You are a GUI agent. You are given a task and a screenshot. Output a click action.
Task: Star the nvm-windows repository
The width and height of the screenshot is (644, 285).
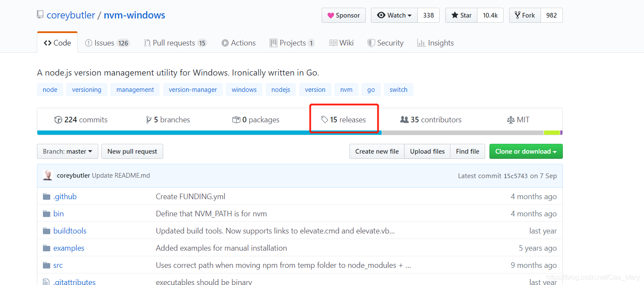pyautogui.click(x=461, y=15)
